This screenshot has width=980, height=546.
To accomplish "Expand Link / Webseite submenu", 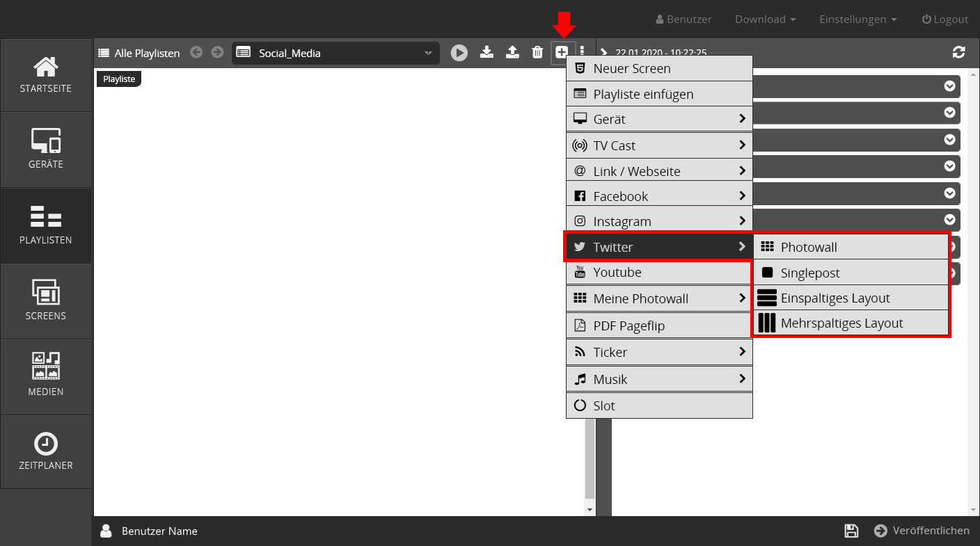I will click(659, 170).
